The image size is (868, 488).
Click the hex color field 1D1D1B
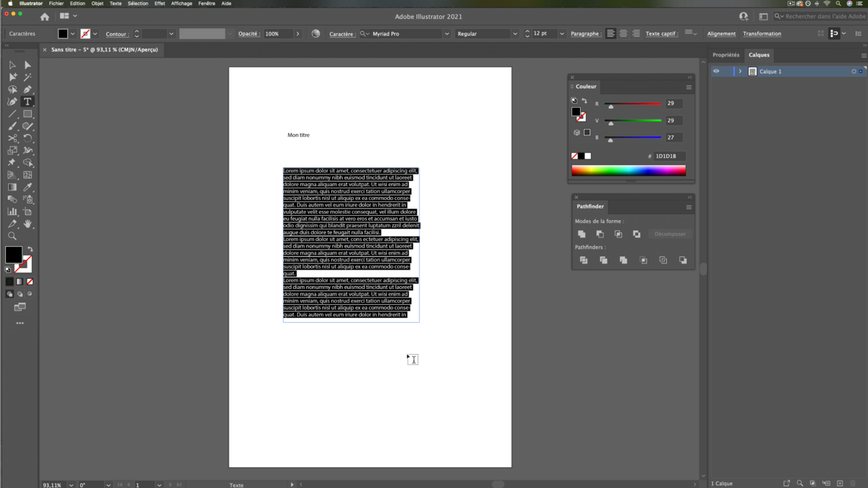669,156
